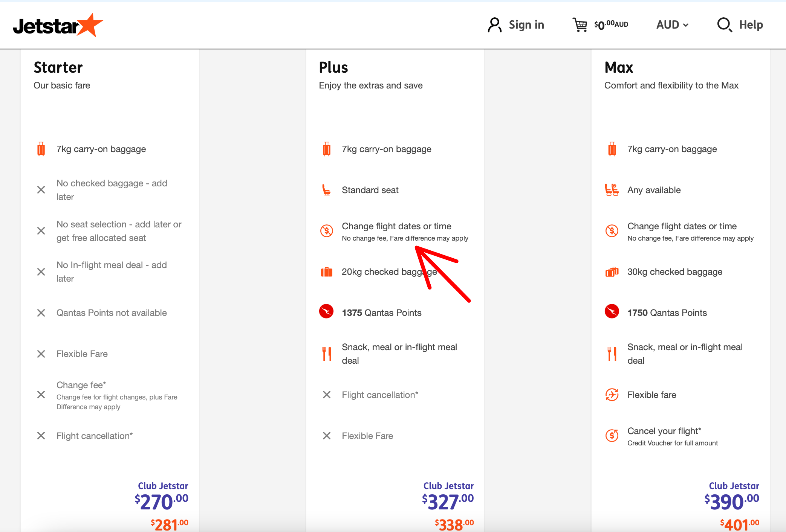Click the X beside Change fee
Screen dimensions: 786x532
[x=41, y=395]
